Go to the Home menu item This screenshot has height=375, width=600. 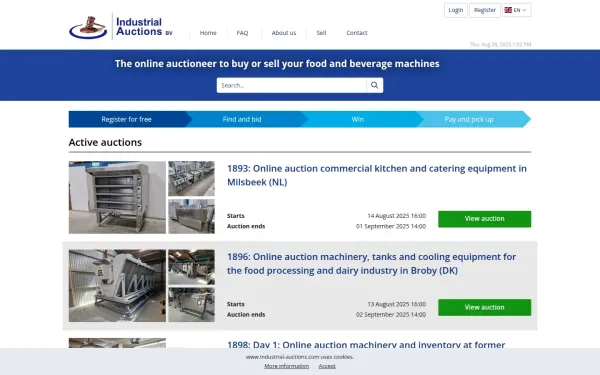pos(208,33)
